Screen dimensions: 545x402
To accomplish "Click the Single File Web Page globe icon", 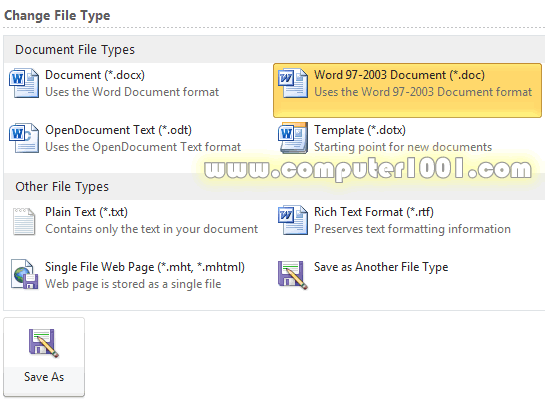I will (24, 274).
